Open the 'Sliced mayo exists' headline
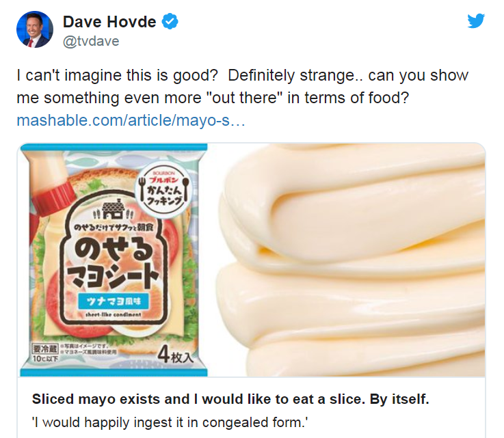This screenshot has width=504, height=438. 230,399
